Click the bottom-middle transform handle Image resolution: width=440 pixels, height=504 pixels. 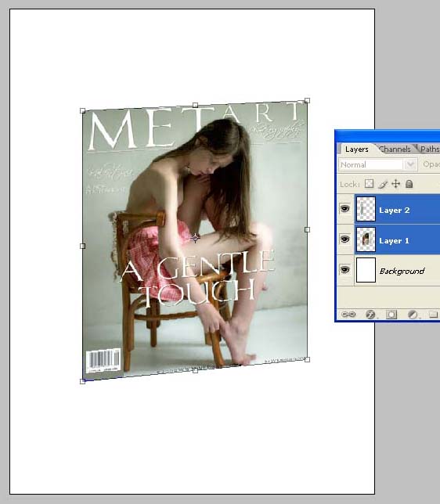pos(195,371)
